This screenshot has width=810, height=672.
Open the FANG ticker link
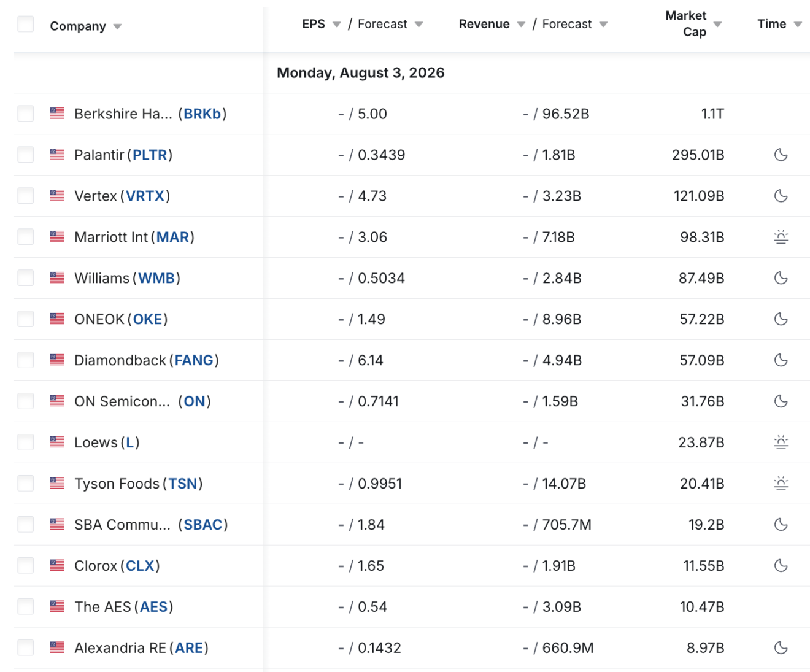[x=194, y=360]
